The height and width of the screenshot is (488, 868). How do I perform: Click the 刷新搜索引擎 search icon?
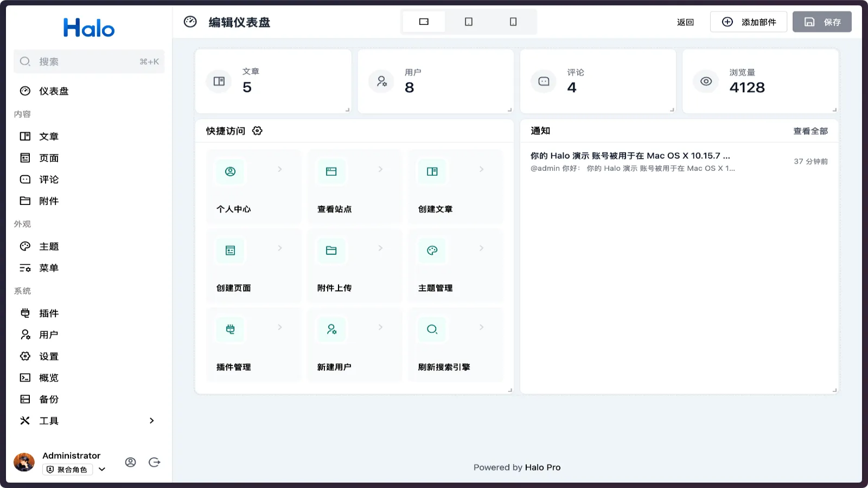point(431,329)
